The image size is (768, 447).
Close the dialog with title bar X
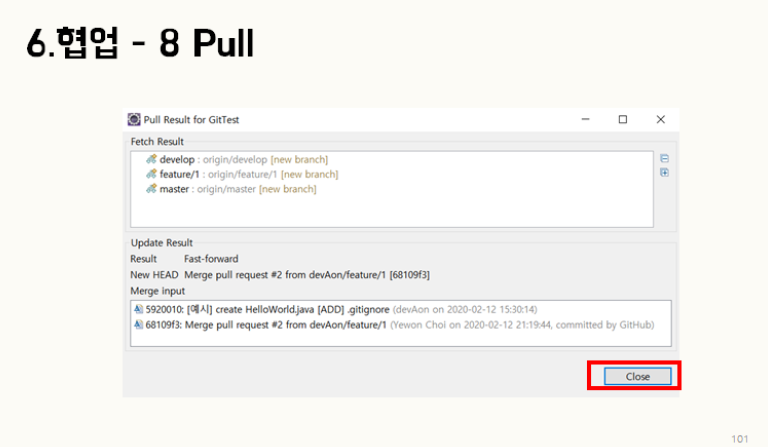(x=660, y=119)
